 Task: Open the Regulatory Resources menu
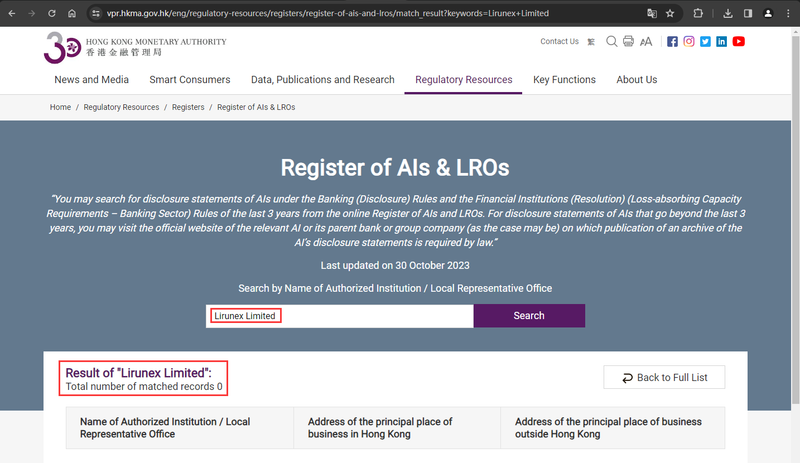coord(463,80)
